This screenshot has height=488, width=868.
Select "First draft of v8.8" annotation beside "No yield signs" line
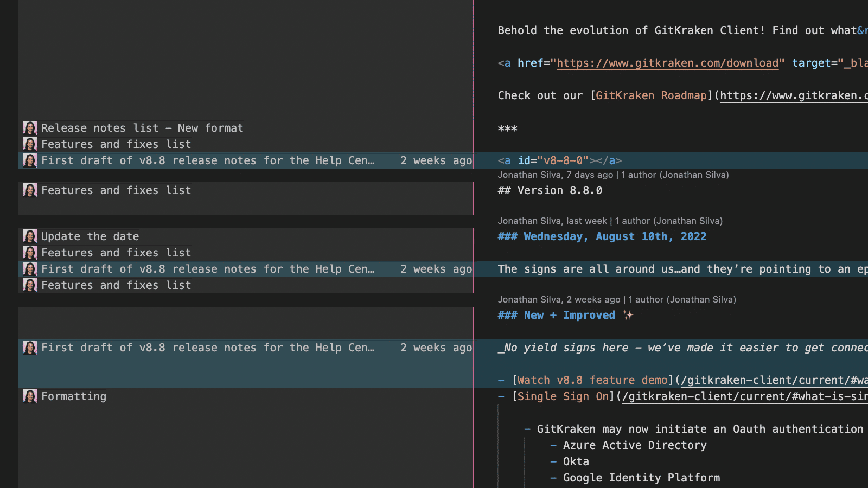(208, 348)
